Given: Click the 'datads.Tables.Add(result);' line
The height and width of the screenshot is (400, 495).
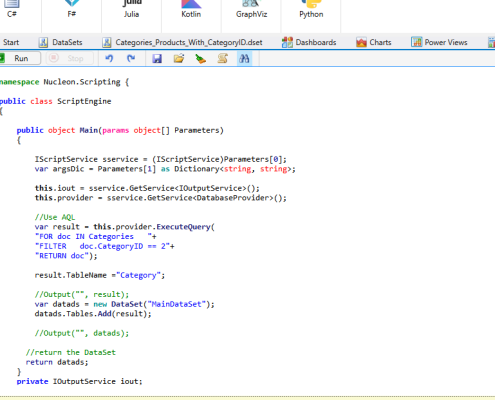Looking at the screenshot, I should [x=93, y=314].
